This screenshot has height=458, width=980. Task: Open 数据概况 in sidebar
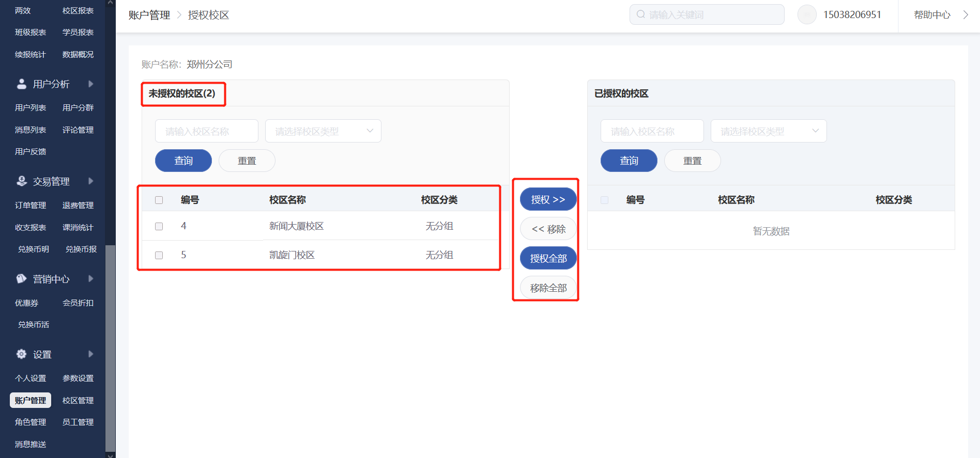(78, 54)
